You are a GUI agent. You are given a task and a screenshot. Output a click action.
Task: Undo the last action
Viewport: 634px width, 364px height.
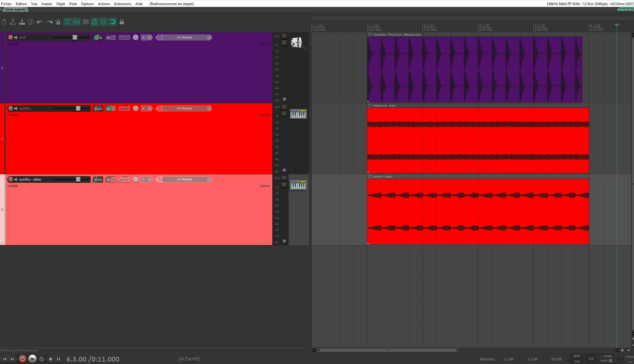click(x=40, y=22)
